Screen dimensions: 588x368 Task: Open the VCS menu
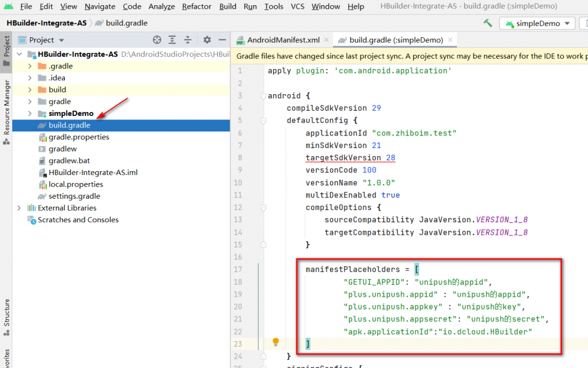[298, 6]
